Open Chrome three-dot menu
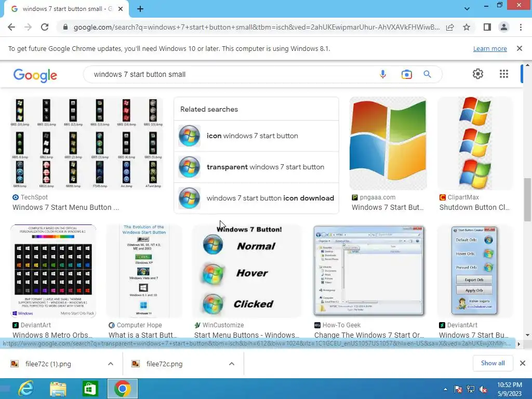The width and height of the screenshot is (532, 399). (x=521, y=27)
